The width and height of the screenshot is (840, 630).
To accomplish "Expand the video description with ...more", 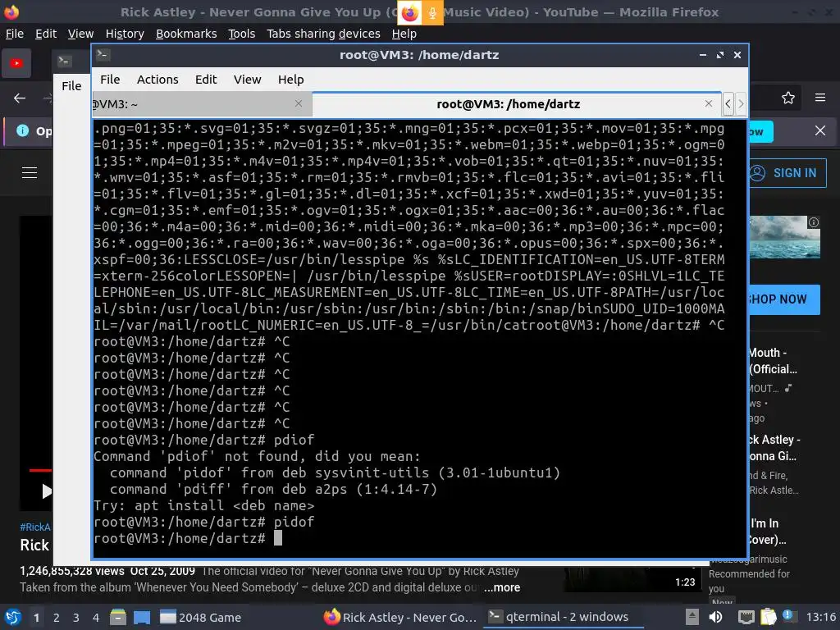I will 502,587.
